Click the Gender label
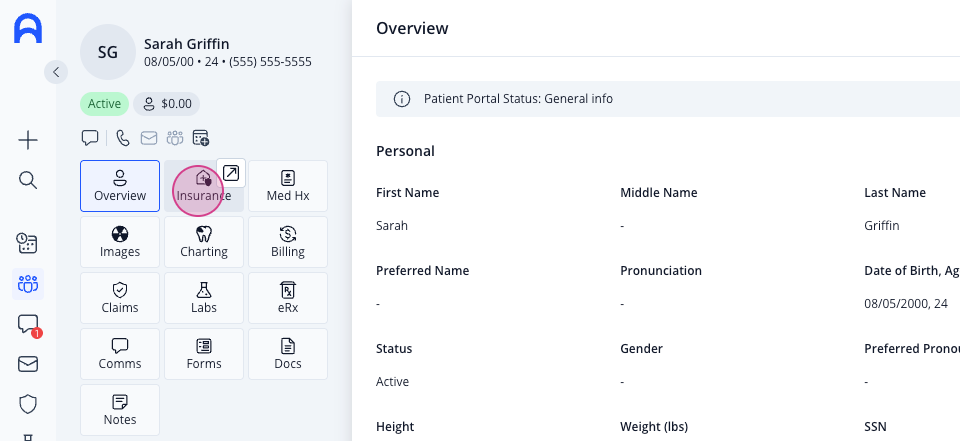The image size is (960, 441). [x=641, y=349]
